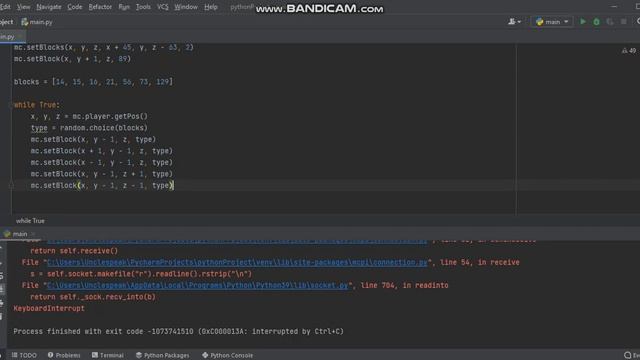Collapse the while True block in the gutter
Viewport: 640px width, 360px height.
click(x=11, y=105)
